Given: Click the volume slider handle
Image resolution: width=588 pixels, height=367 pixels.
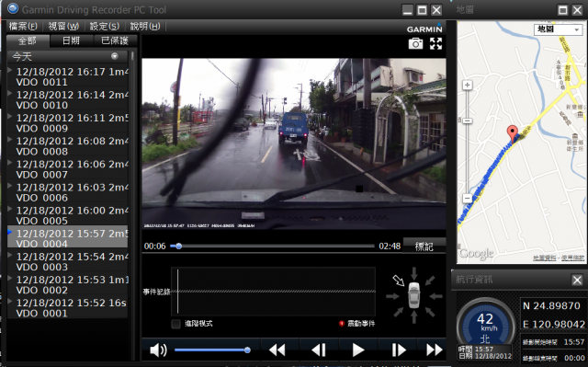Looking at the screenshot, I should click(247, 350).
